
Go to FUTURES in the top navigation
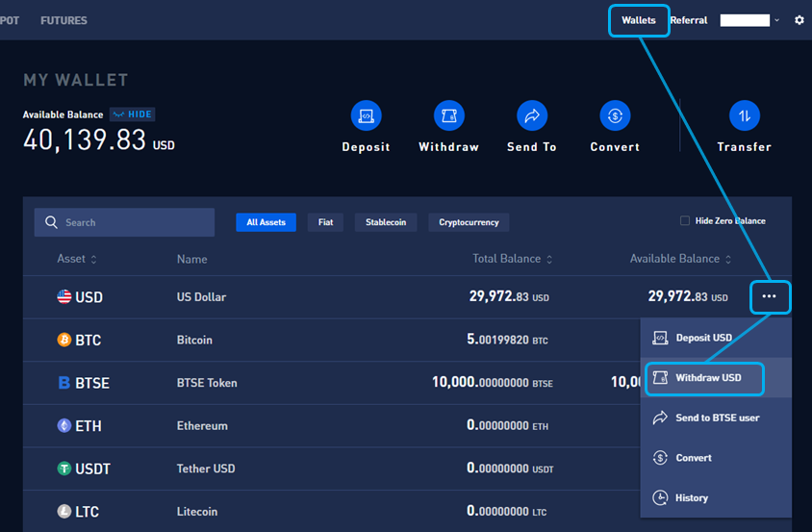(63, 21)
